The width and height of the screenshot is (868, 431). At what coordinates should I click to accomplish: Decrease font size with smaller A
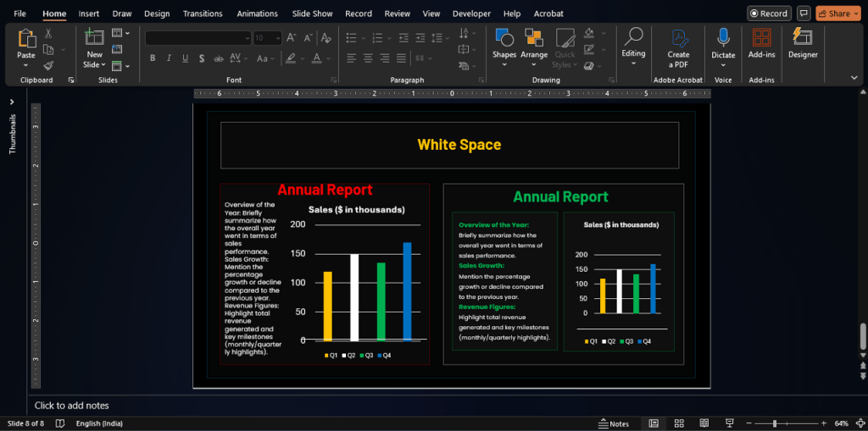309,38
